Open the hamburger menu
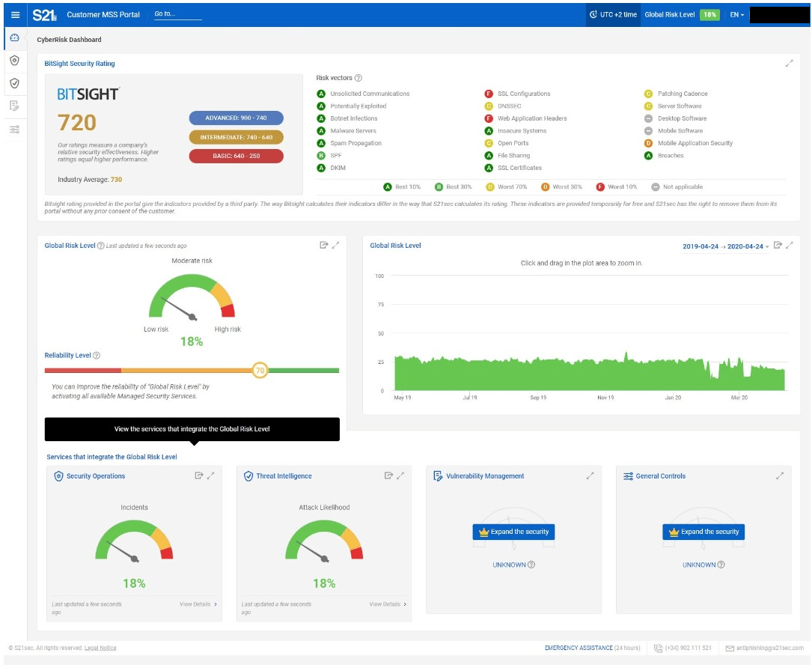812x665 pixels. pos(15,15)
